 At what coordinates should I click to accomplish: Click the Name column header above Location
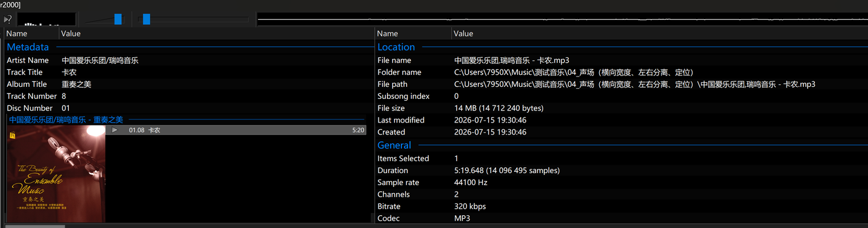[413, 34]
